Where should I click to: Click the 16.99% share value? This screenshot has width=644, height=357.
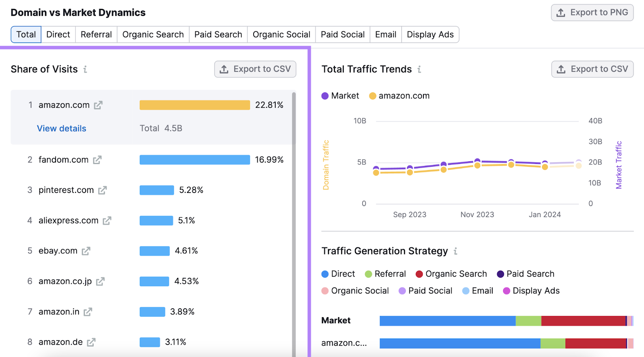coord(269,160)
